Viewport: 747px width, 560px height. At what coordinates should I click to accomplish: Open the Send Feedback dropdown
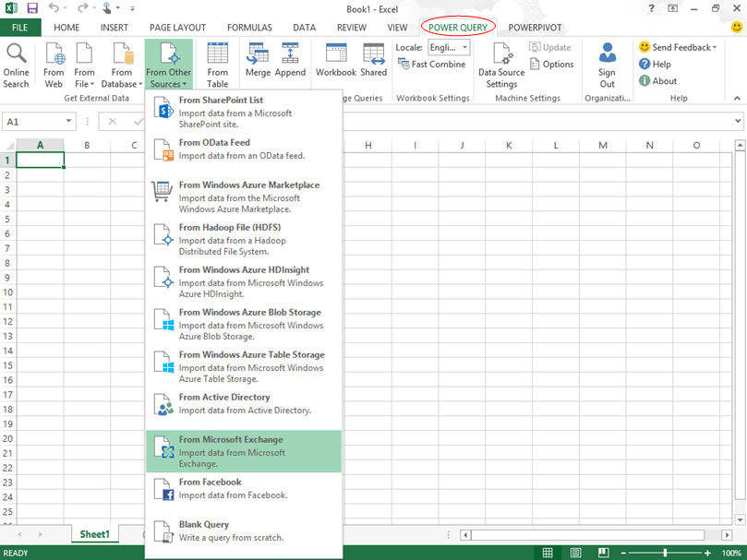point(678,47)
